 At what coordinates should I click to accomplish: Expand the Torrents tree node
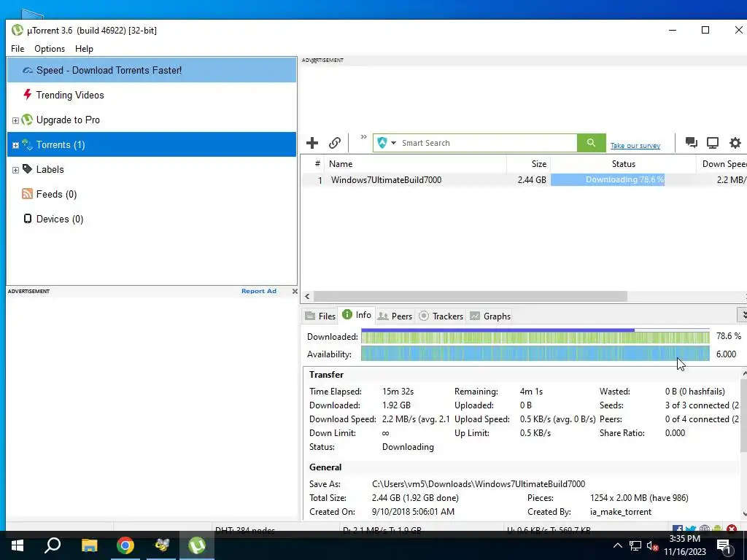point(15,145)
